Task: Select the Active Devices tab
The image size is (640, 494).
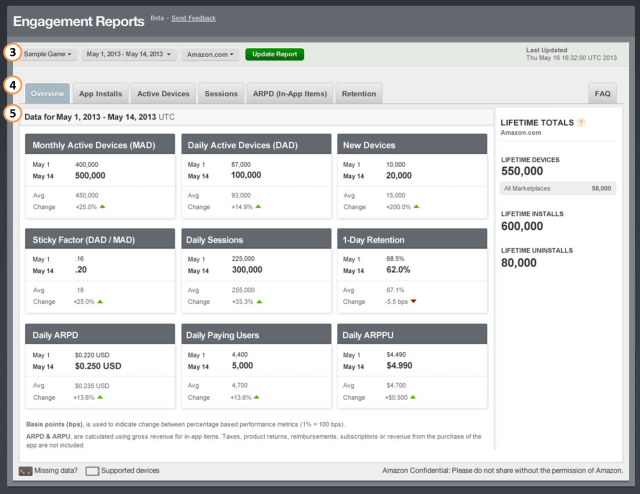Action: point(162,94)
